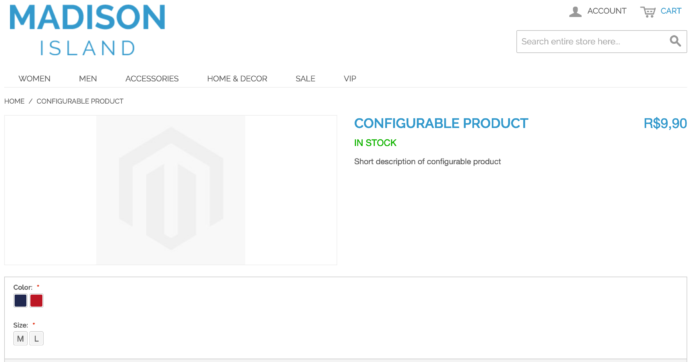The height and width of the screenshot is (362, 700).
Task: Click the R$9,90 price
Action: (665, 123)
